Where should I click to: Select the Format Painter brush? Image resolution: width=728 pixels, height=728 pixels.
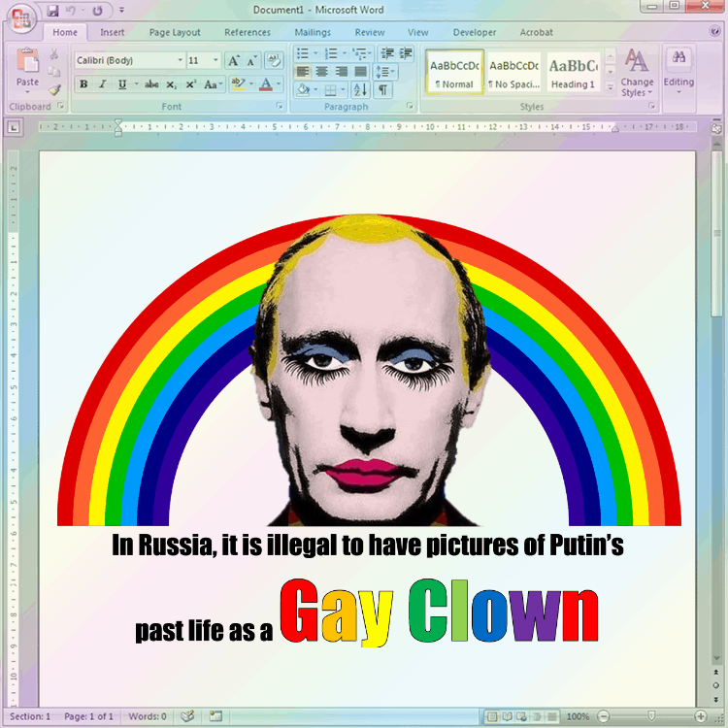[54, 89]
